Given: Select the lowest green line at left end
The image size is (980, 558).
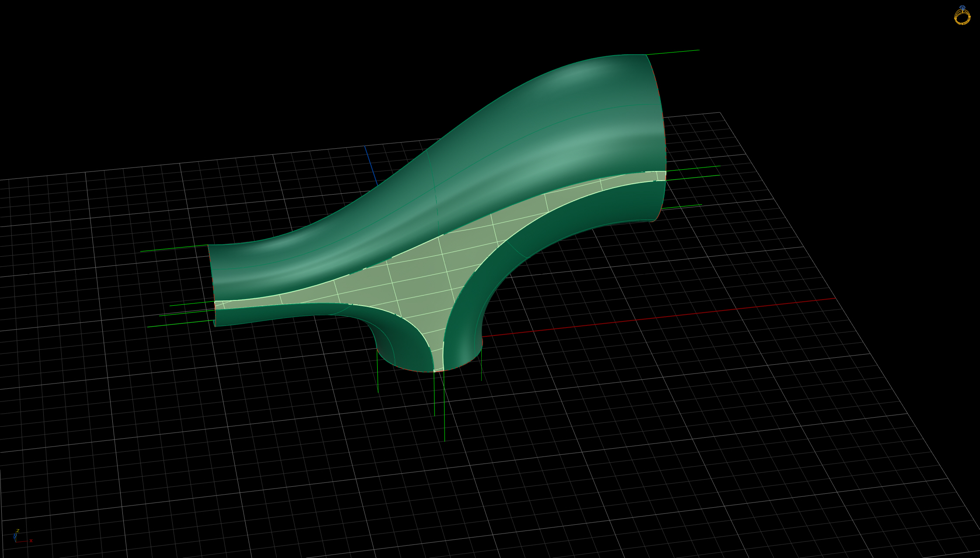Looking at the screenshot, I should pyautogui.click(x=181, y=324).
